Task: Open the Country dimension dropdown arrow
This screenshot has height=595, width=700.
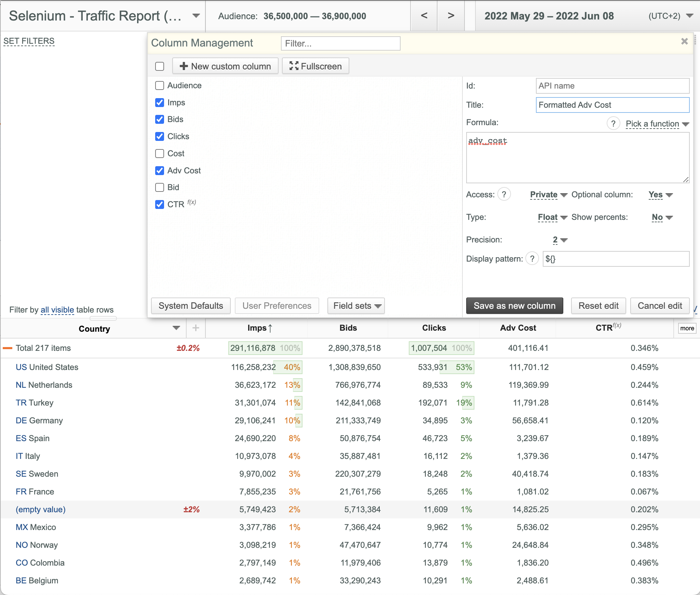Action: coord(176,328)
